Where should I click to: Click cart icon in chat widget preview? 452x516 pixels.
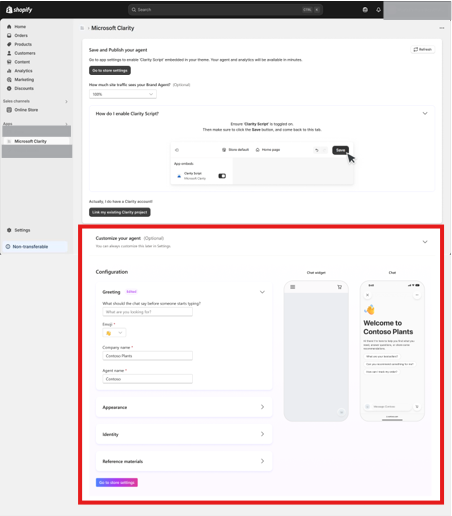click(x=339, y=287)
